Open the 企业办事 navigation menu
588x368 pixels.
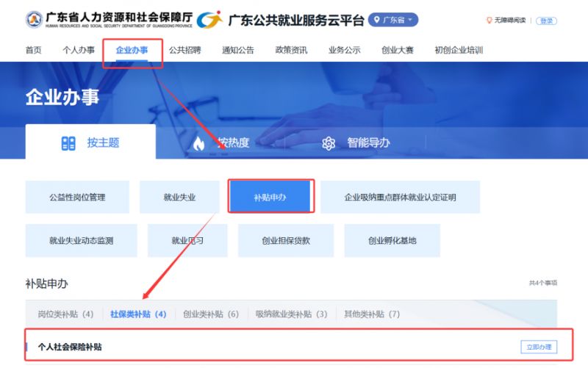click(x=132, y=50)
